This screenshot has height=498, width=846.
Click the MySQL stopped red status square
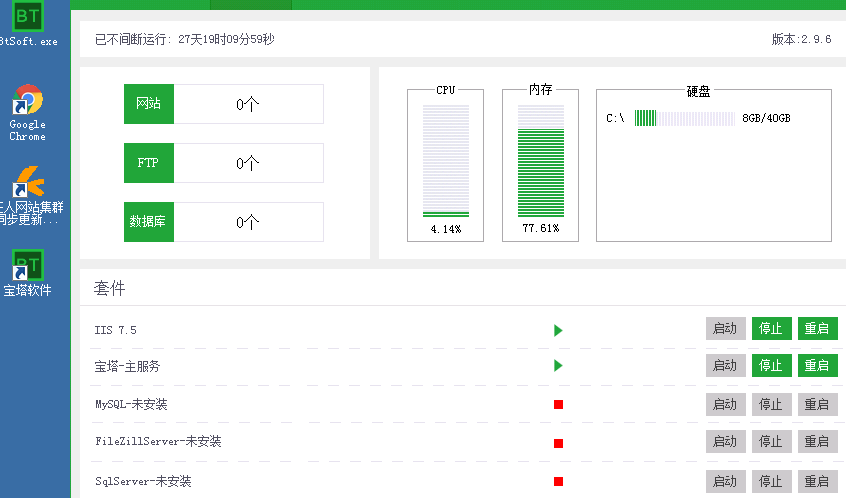click(x=558, y=404)
